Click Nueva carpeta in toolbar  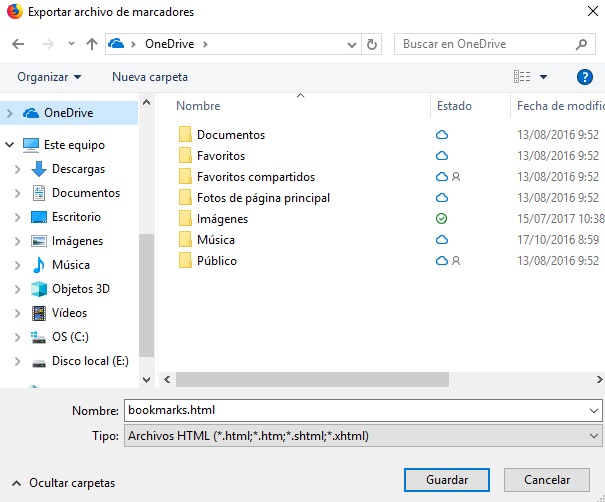tap(149, 77)
